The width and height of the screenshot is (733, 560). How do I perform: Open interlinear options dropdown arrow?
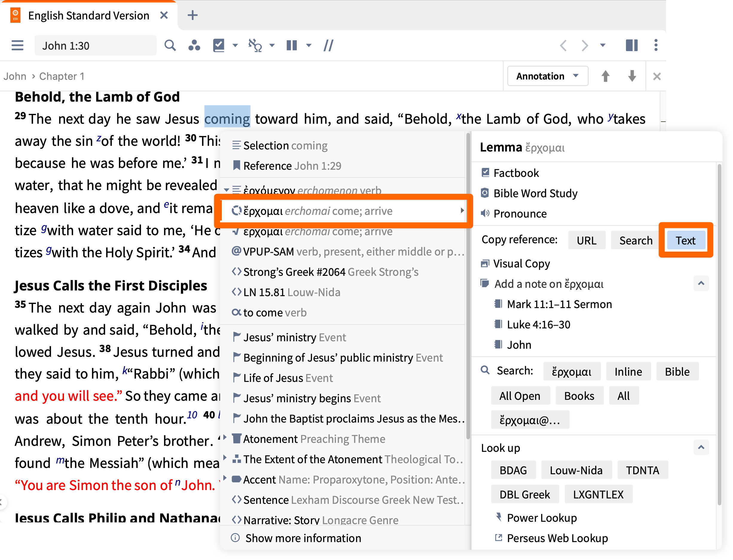(x=272, y=45)
